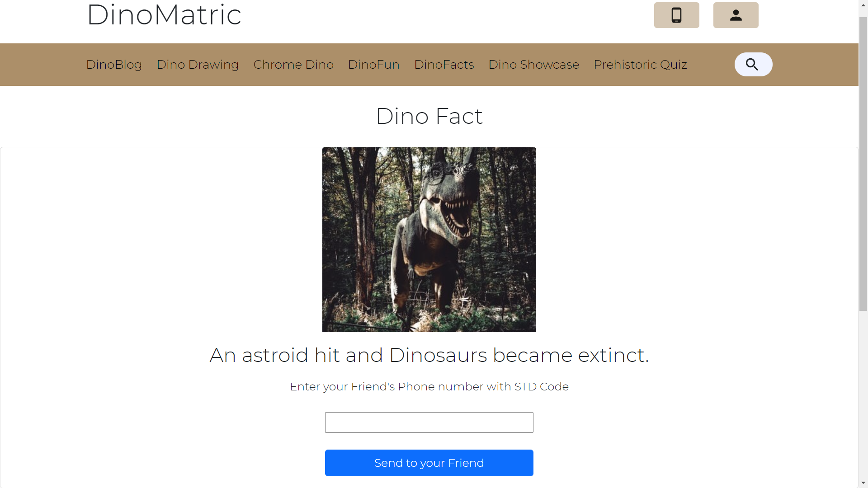Open the Dino Showcase link
868x488 pixels.
[533, 65]
